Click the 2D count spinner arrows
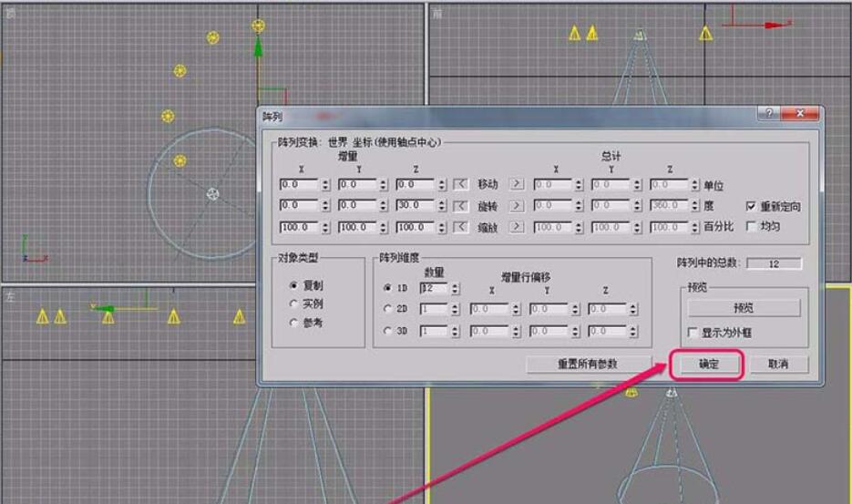This screenshot has width=852, height=504. pyautogui.click(x=456, y=309)
